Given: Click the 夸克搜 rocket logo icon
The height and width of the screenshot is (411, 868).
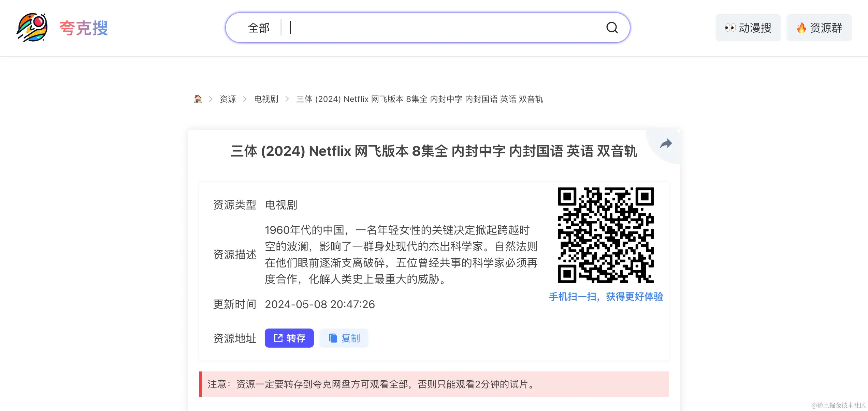Looking at the screenshot, I should pyautogui.click(x=32, y=28).
